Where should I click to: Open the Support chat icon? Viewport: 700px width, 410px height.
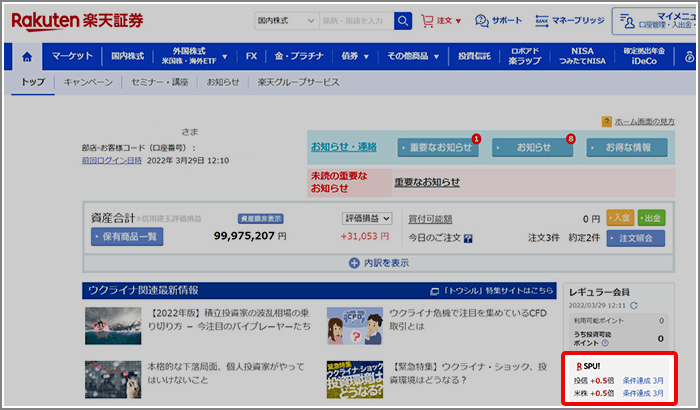click(482, 21)
